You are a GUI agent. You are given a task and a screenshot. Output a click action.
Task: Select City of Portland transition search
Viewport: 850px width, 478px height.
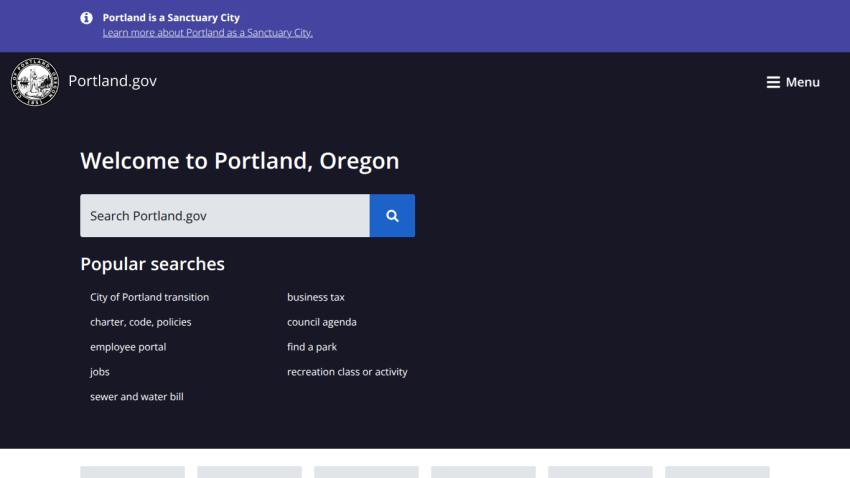pyautogui.click(x=150, y=297)
